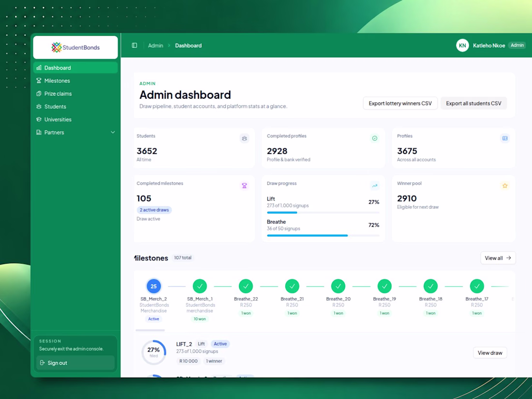Click the Completed milestones hourglass icon
532x399 pixels.
pos(244,186)
